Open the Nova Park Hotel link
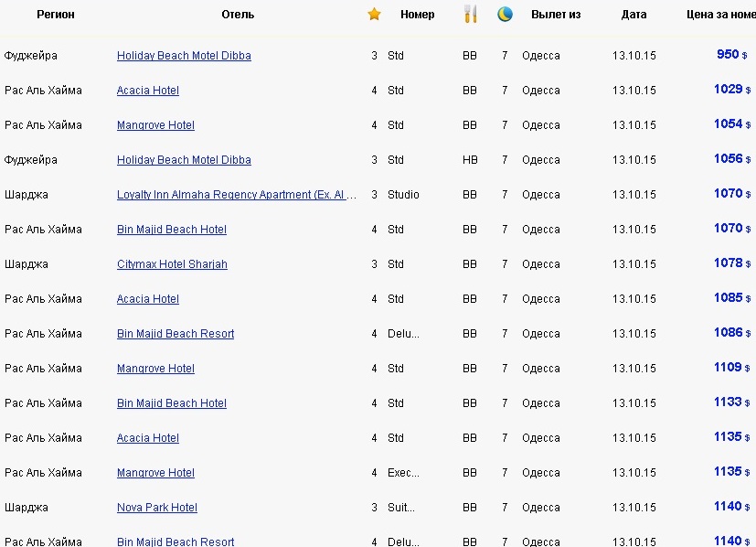Screen dimensions: 756x547 pyautogui.click(x=156, y=507)
